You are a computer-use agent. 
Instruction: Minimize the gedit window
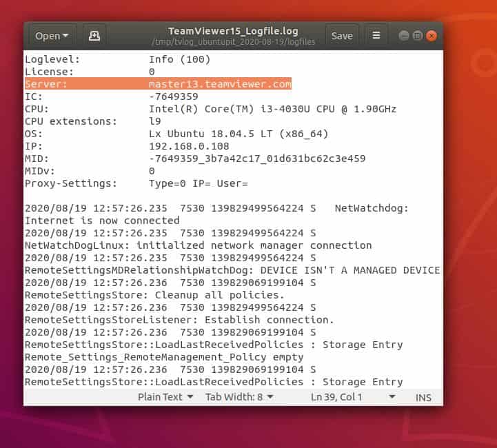click(x=404, y=35)
